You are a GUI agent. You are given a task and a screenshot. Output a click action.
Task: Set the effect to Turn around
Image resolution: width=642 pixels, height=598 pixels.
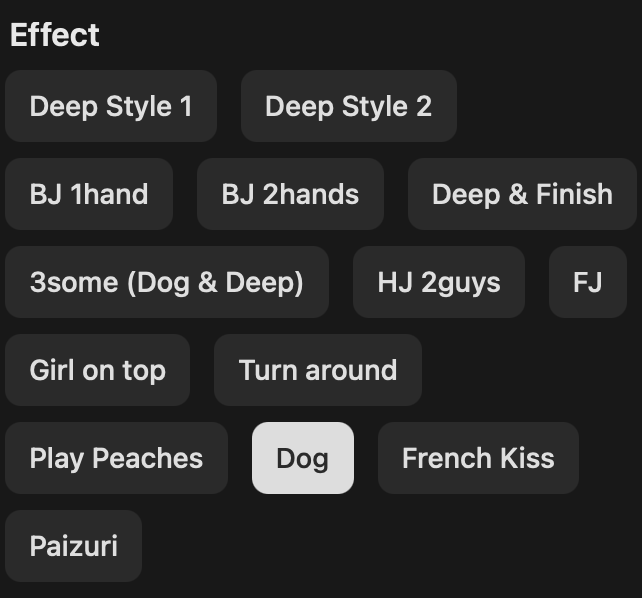pyautogui.click(x=318, y=370)
